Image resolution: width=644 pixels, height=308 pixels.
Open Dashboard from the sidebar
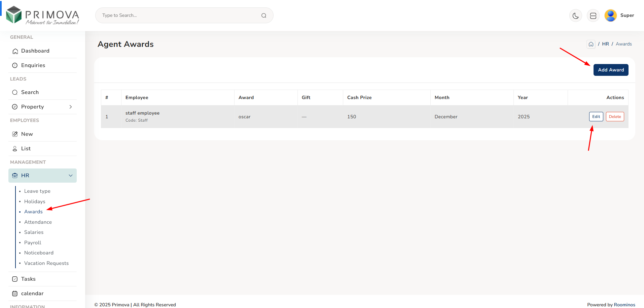(x=35, y=51)
